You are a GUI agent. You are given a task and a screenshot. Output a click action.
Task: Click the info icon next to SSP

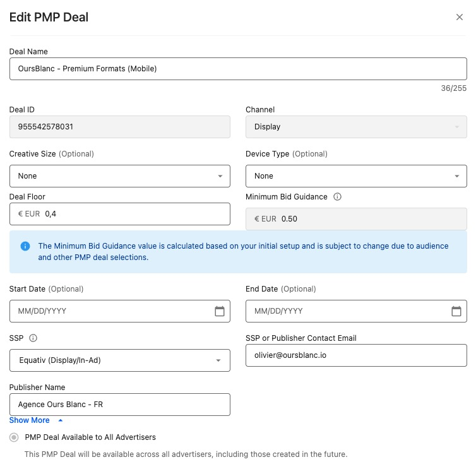[33, 338]
